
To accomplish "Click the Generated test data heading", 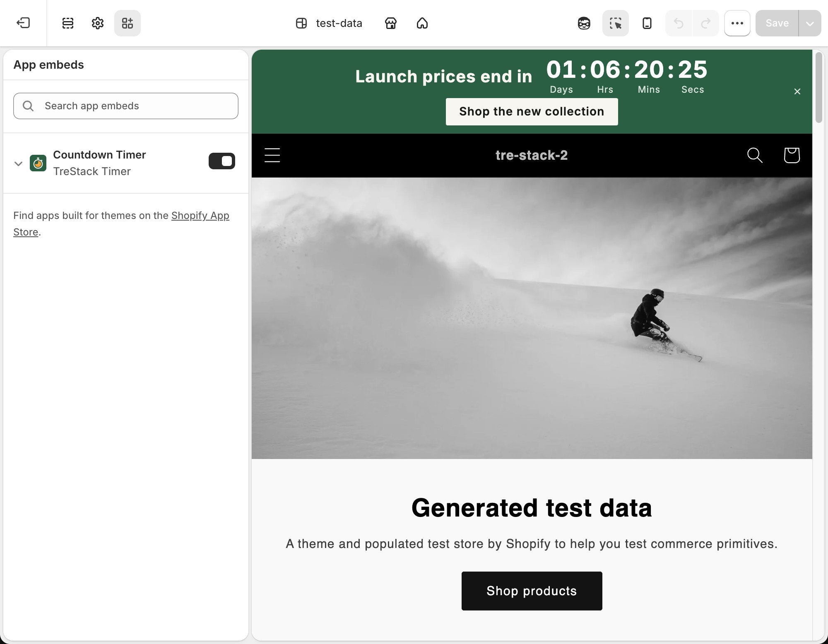I will click(532, 508).
